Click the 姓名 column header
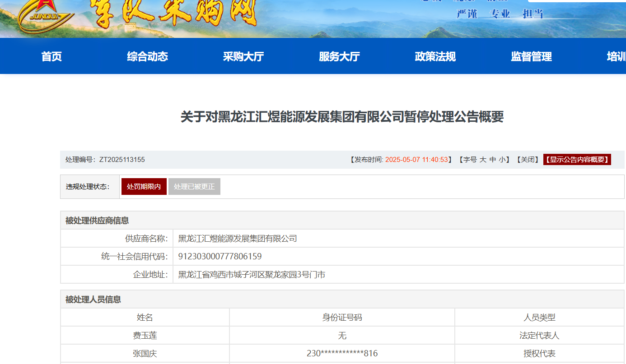The height and width of the screenshot is (364, 626). (x=145, y=318)
